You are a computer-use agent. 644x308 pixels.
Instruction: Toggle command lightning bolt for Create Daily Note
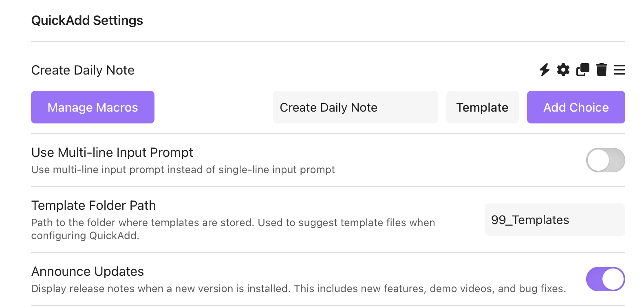pos(545,70)
